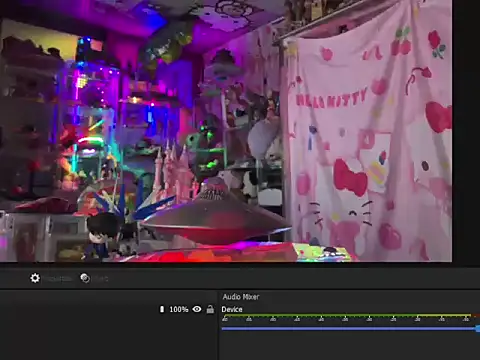Open source Properties via gear icon
480x360 pixels.
click(x=35, y=278)
